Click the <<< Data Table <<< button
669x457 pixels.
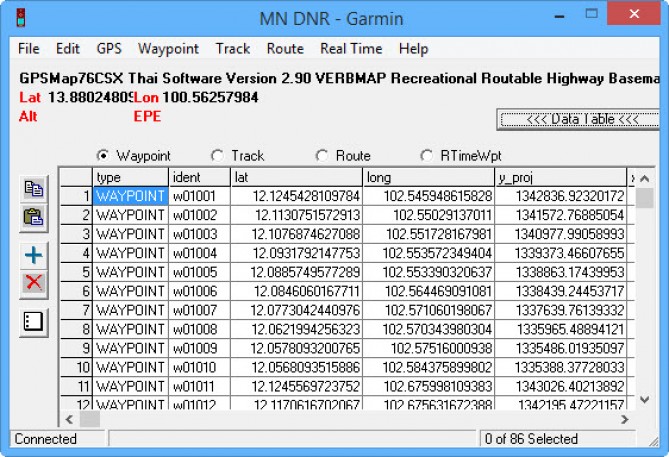(579, 119)
